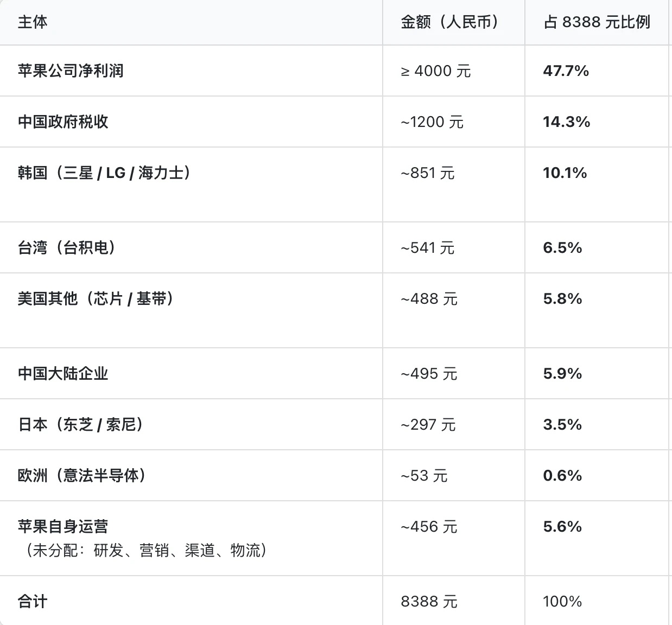
Task: Click the 主体 column header
Action: [x=33, y=22]
